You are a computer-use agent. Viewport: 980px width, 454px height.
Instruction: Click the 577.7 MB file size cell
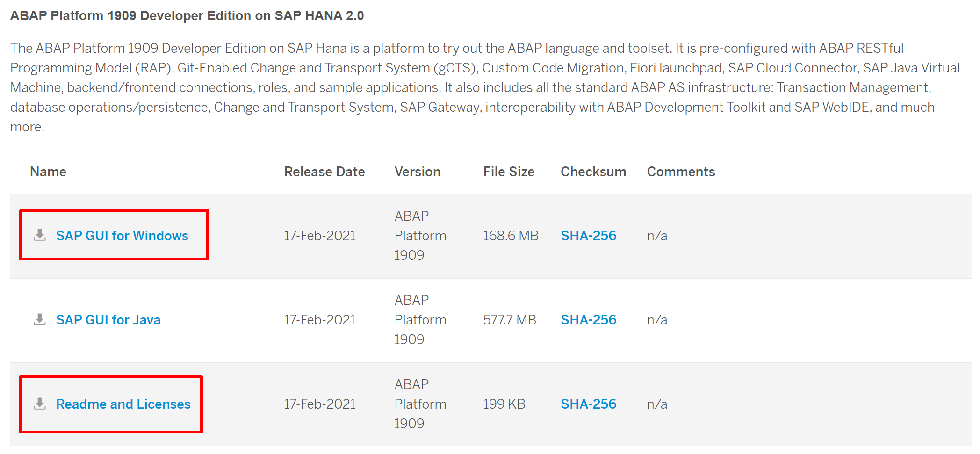510,320
